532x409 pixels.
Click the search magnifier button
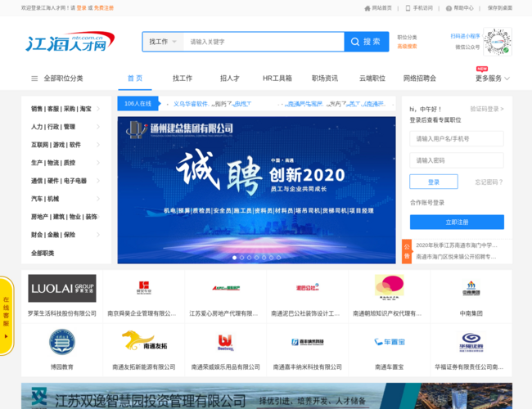(367, 42)
